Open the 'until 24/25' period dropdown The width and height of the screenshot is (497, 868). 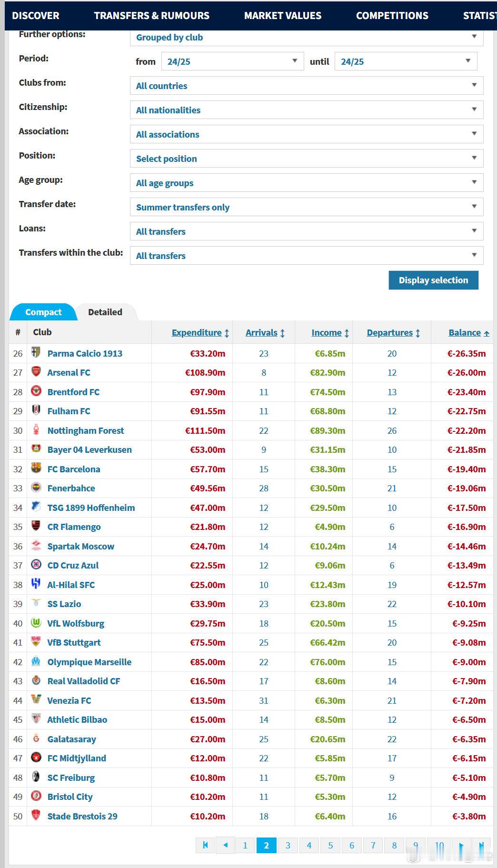tap(406, 61)
